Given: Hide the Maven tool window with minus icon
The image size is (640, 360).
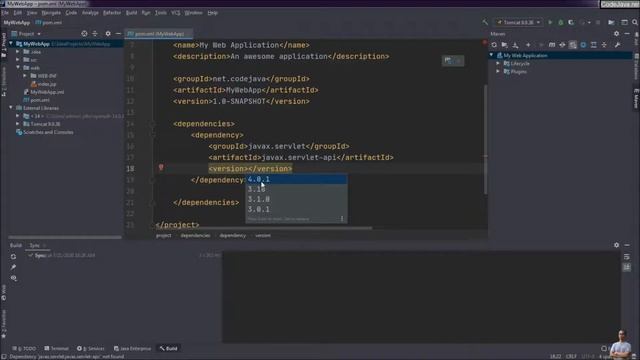Looking at the screenshot, I should [627, 34].
